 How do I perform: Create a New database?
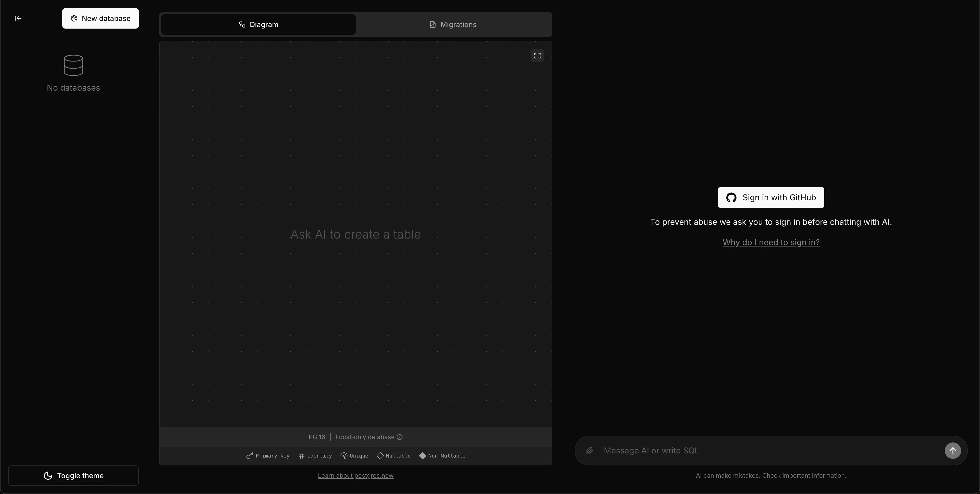[101, 19]
